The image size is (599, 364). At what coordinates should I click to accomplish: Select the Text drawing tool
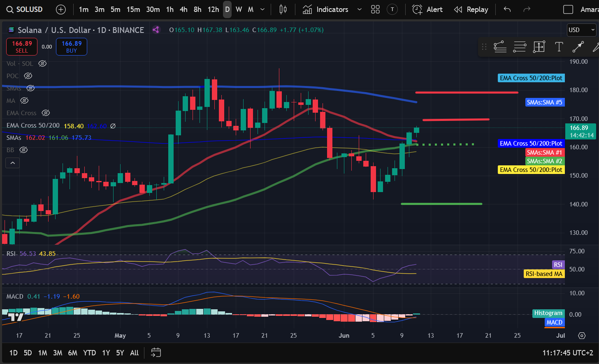559,47
